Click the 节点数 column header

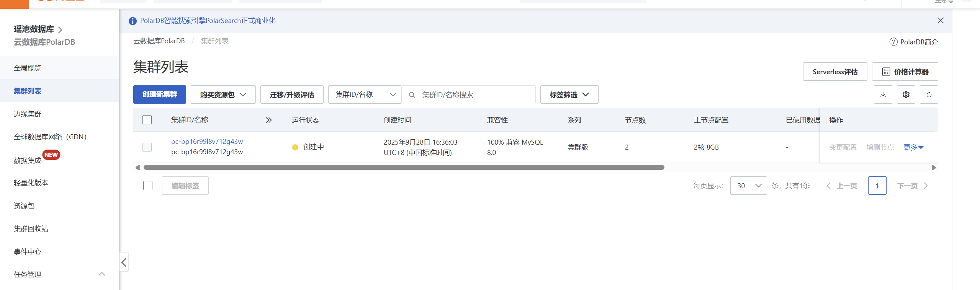635,120
